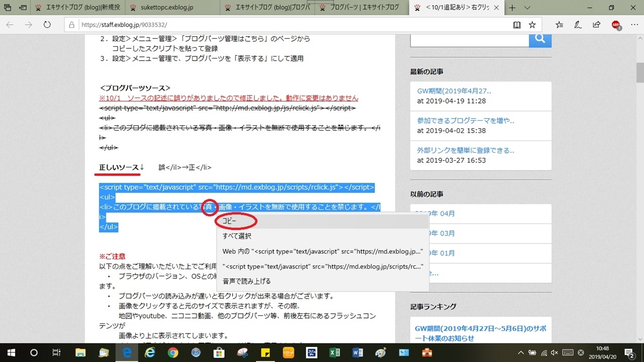
Task: Open Microsoft Store from taskbar
Action: (219, 353)
